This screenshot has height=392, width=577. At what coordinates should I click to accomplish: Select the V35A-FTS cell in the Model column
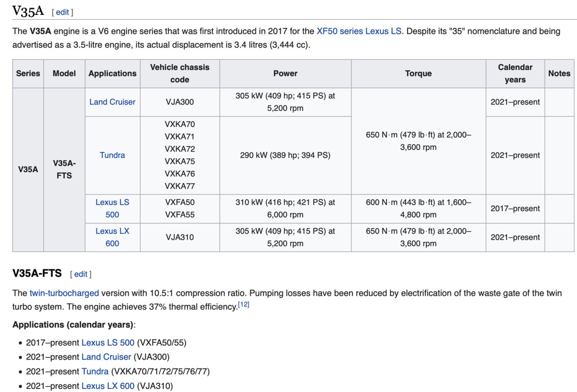coord(64,170)
